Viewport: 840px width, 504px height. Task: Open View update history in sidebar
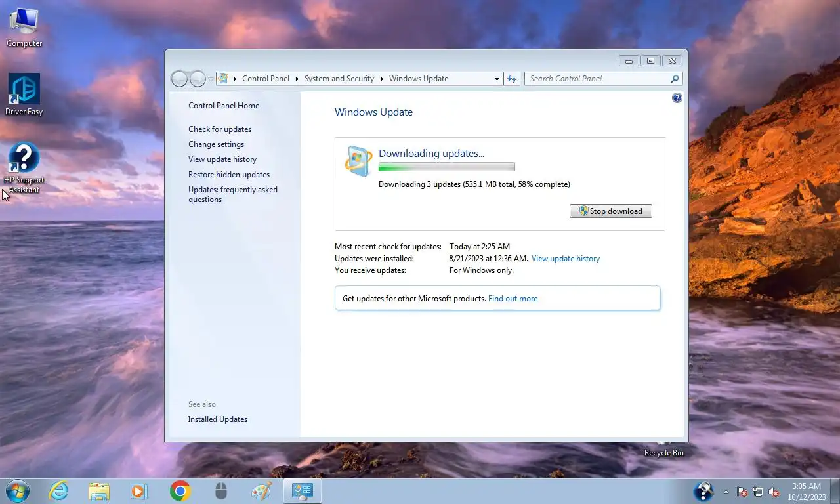222,159
